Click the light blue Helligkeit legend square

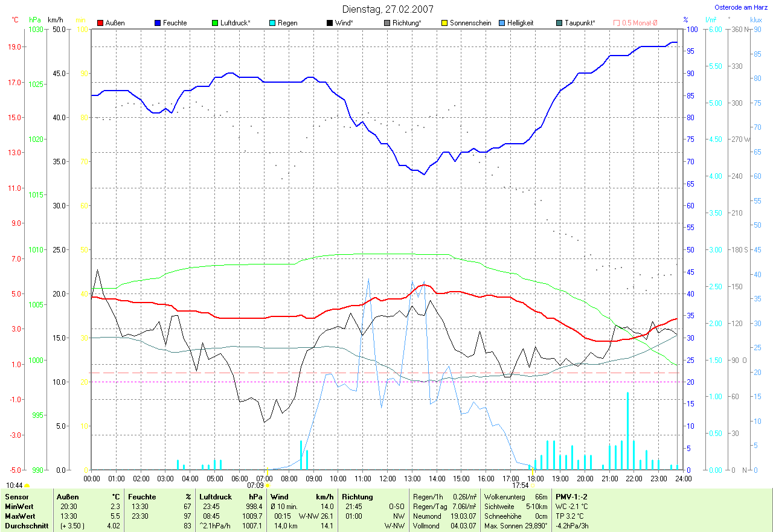tap(502, 23)
